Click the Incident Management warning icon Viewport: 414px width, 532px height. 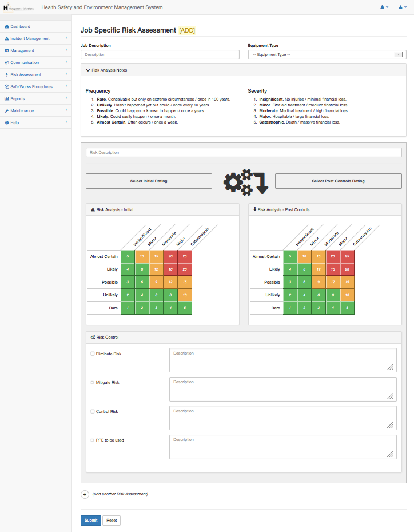tap(7, 39)
